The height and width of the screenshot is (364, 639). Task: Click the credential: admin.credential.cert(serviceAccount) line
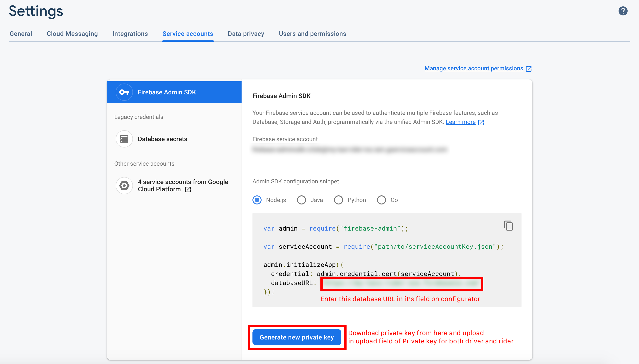(x=366, y=274)
